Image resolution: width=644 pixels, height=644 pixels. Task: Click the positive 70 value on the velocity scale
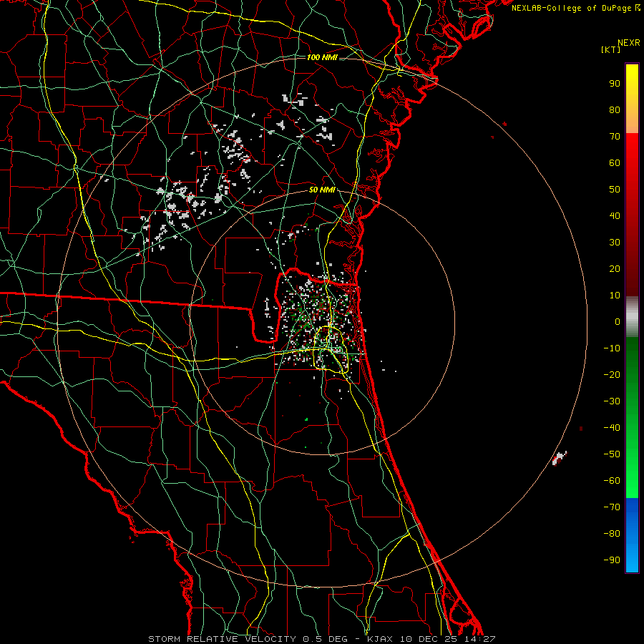click(615, 137)
